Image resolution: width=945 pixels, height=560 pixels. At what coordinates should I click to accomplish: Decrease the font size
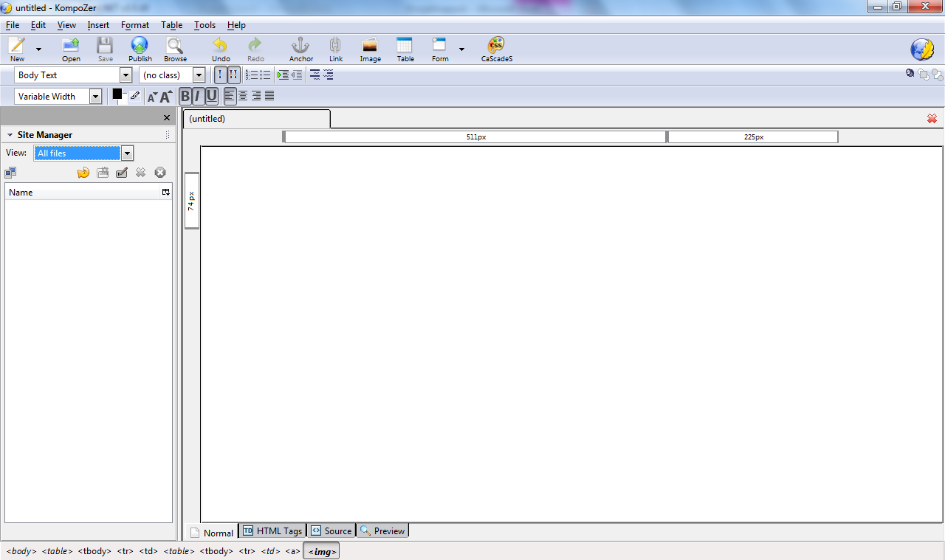click(x=152, y=97)
